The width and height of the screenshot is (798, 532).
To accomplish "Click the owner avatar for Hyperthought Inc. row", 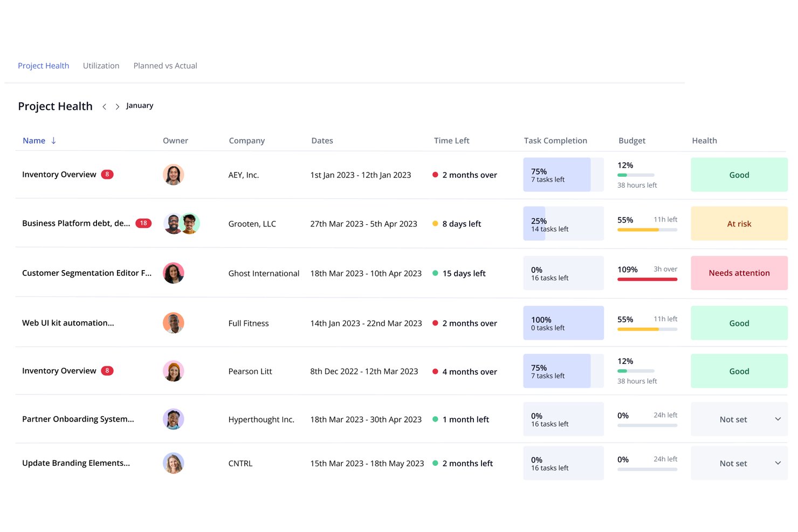I will pos(174,419).
